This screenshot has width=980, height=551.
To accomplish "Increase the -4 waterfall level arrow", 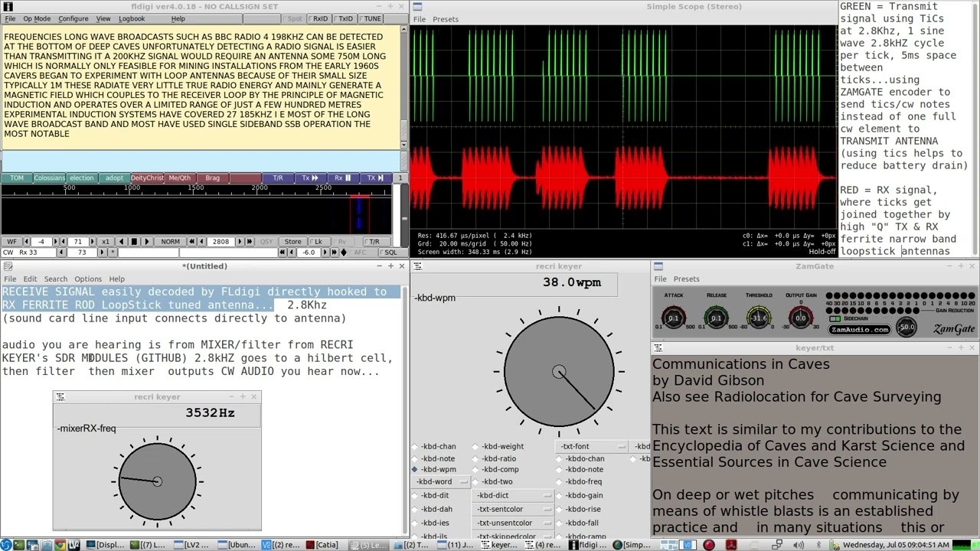I will 55,242.
